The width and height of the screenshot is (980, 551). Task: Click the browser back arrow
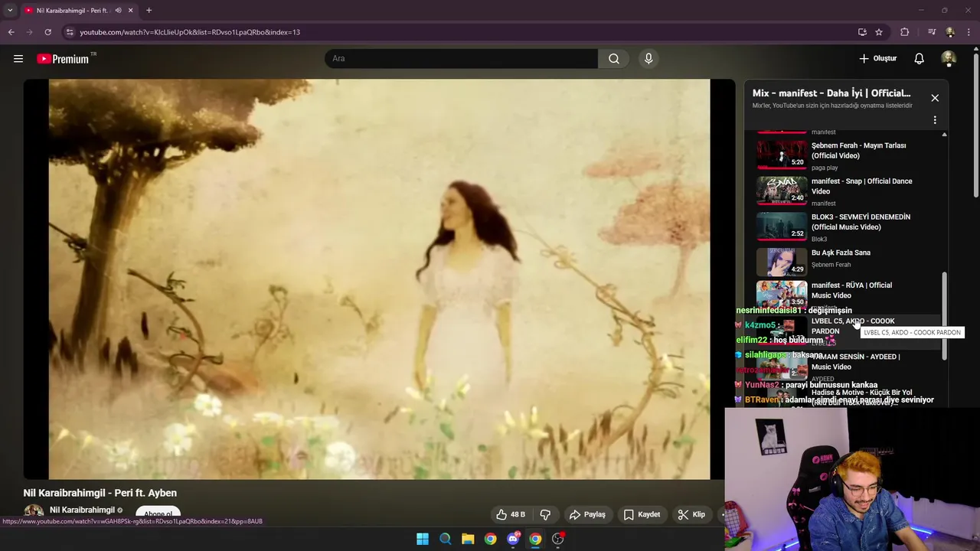11,32
